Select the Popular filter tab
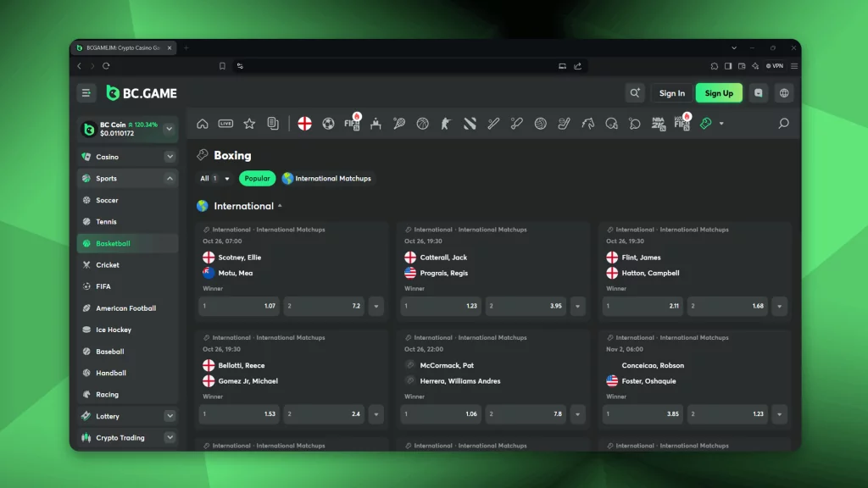 (257, 178)
